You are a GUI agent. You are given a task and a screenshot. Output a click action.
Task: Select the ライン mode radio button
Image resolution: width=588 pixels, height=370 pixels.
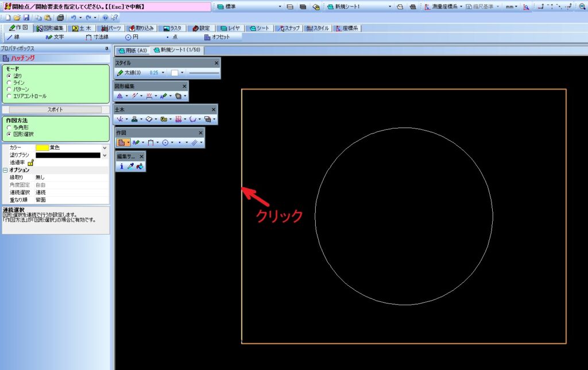pyautogui.click(x=9, y=83)
